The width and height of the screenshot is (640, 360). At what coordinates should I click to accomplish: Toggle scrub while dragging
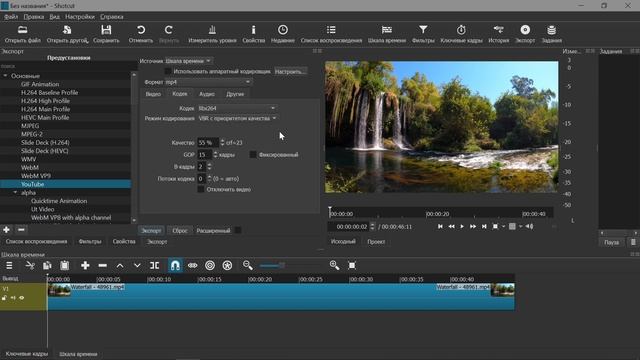[192, 266]
